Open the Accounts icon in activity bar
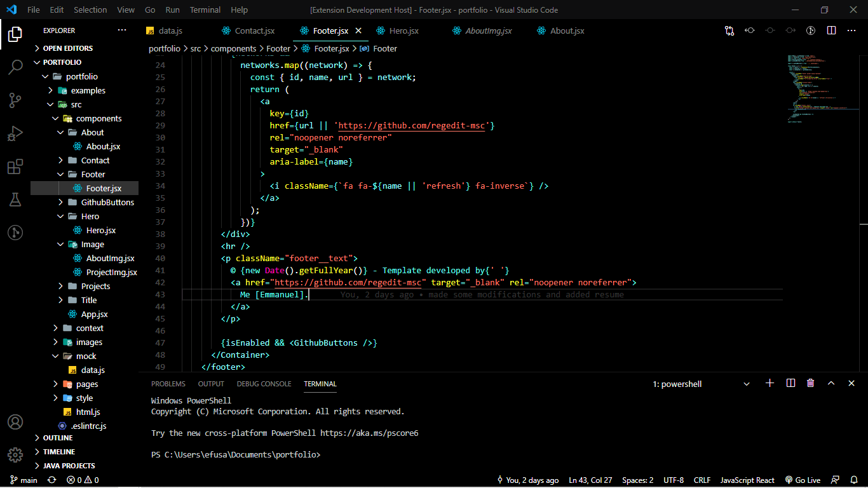Viewport: 868px width, 488px height. click(15, 422)
